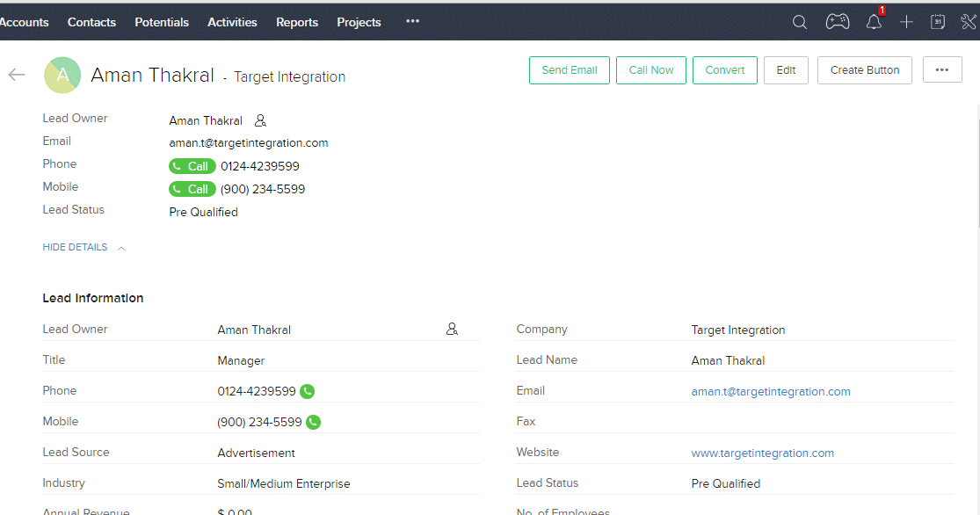Click the Edit button
980x515 pixels.
tap(787, 70)
